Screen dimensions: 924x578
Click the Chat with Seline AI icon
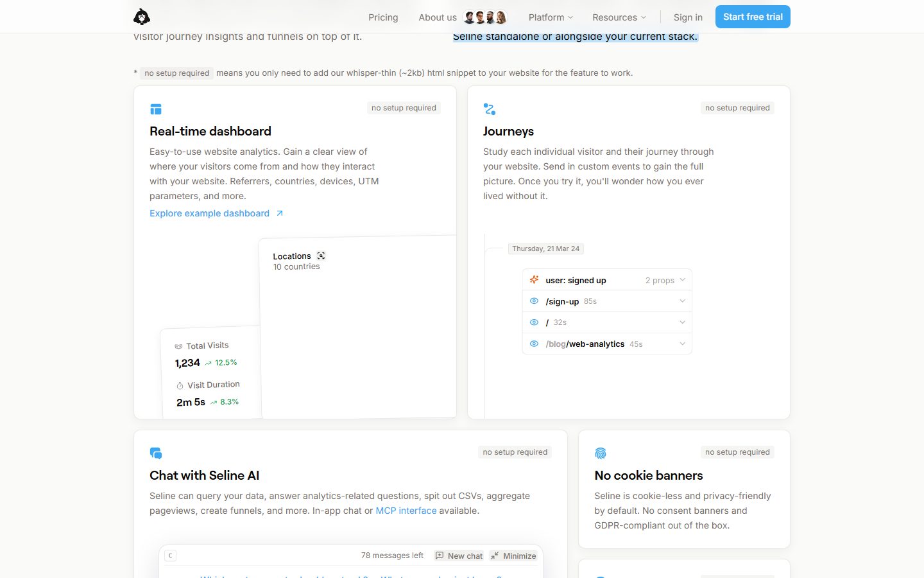point(156,453)
